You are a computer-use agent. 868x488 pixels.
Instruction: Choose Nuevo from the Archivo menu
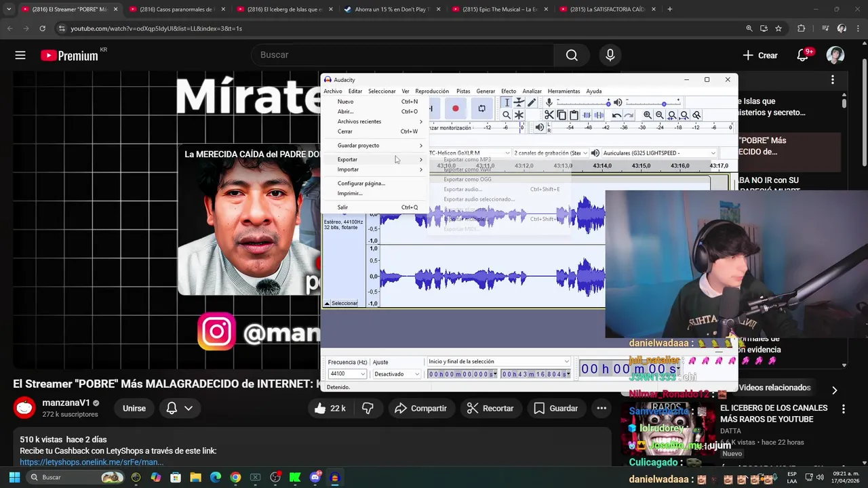tap(376, 102)
